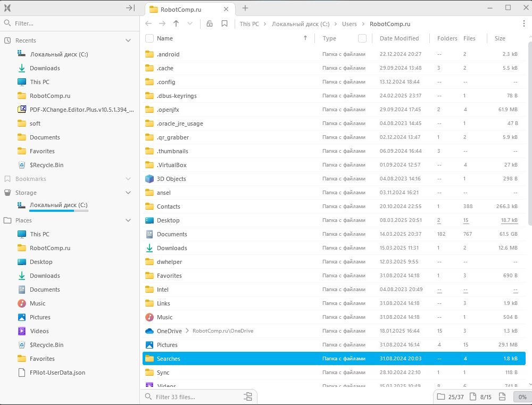Screen dimensions: 532x405
Task: Collapse the Places section chevron
Action: coord(128,220)
